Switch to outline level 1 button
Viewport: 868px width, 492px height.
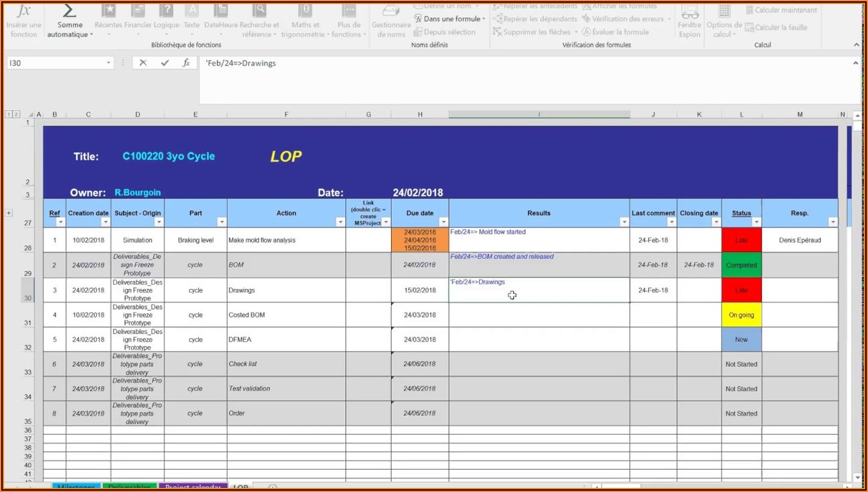[7, 115]
